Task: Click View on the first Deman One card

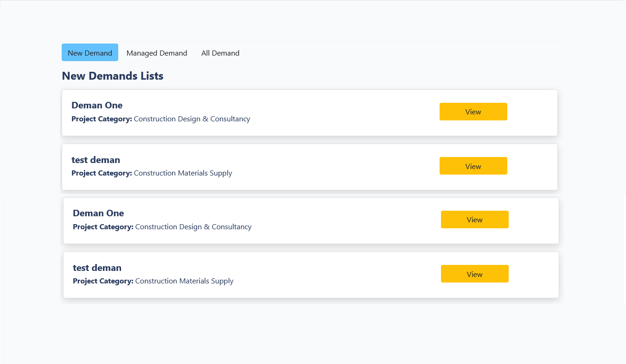Action: (473, 112)
